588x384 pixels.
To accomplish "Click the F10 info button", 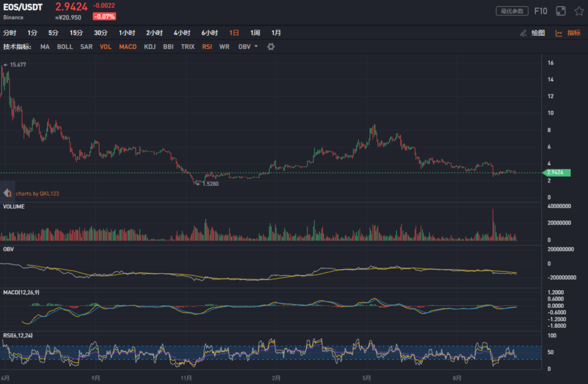I will click(x=541, y=11).
